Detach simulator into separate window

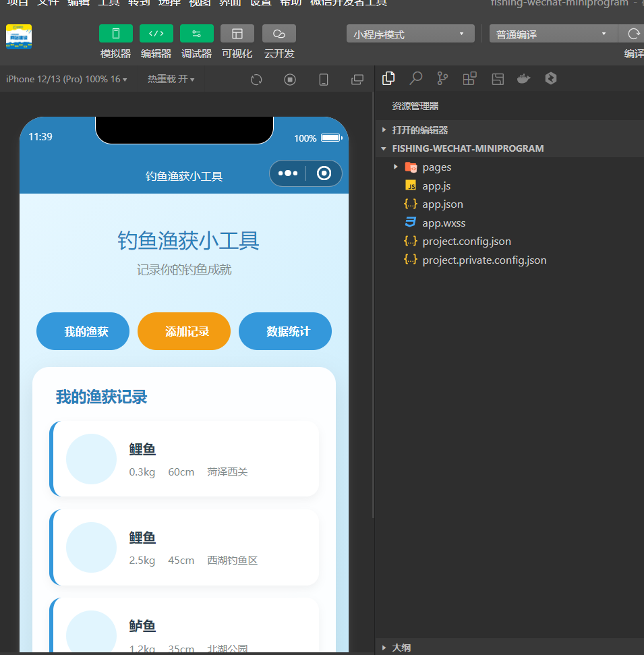point(357,80)
